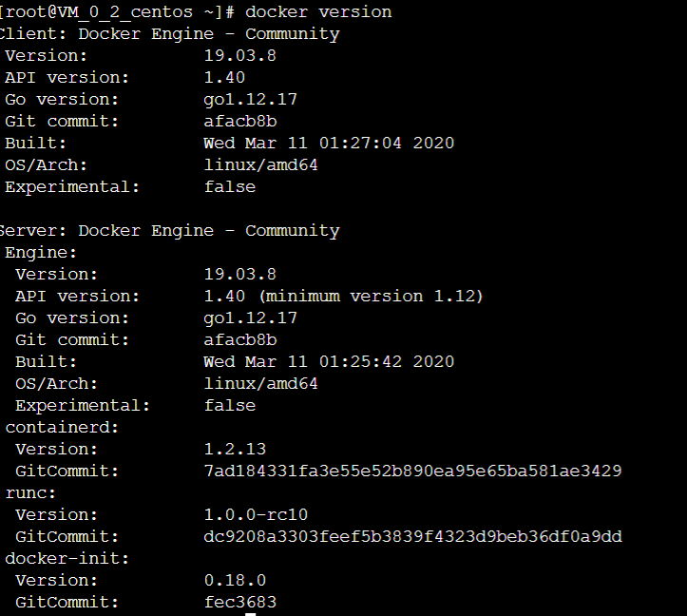The height and width of the screenshot is (616, 687).
Task: Click the containerd GitCommit hash starting with 7ad184331
Action: click(x=412, y=472)
